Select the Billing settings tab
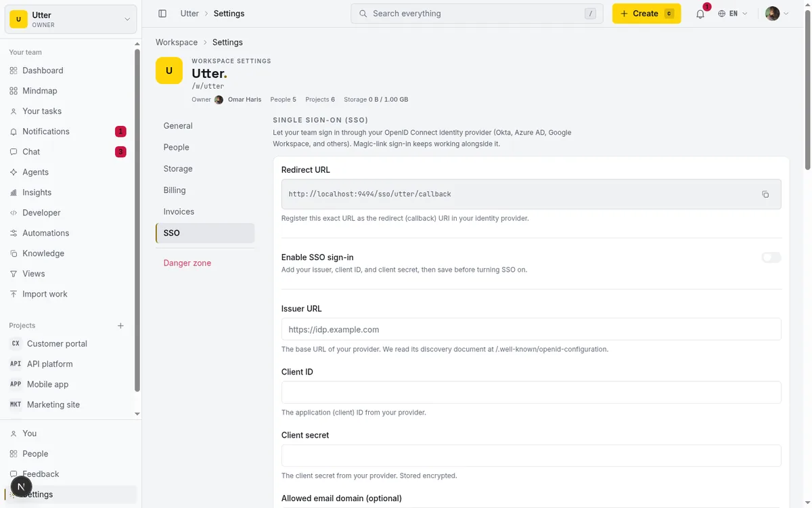This screenshot has height=508, width=812. (205, 190)
